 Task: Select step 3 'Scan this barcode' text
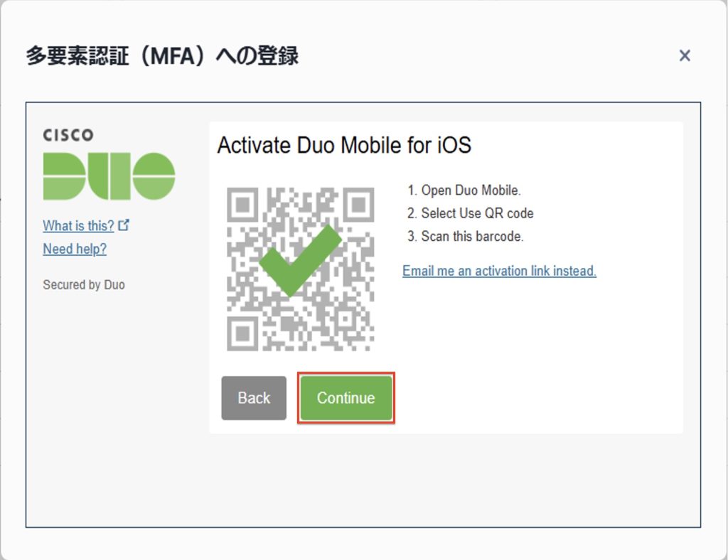(x=465, y=236)
